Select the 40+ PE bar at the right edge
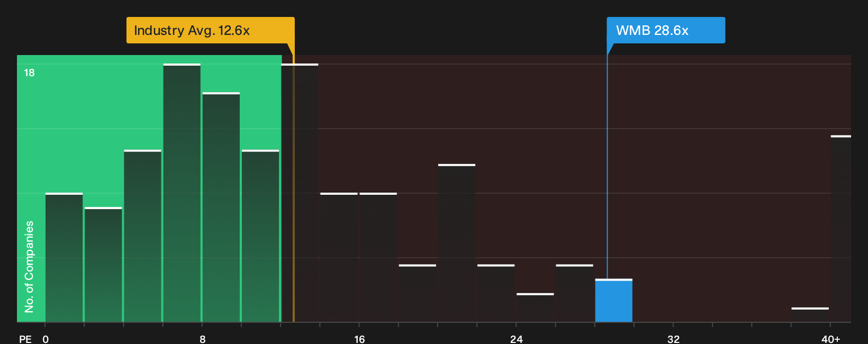Viewport: 868px width, 344px height. tap(841, 229)
